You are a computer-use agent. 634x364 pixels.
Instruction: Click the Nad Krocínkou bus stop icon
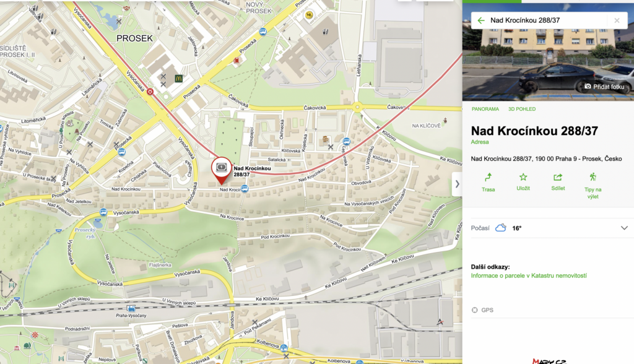click(245, 188)
